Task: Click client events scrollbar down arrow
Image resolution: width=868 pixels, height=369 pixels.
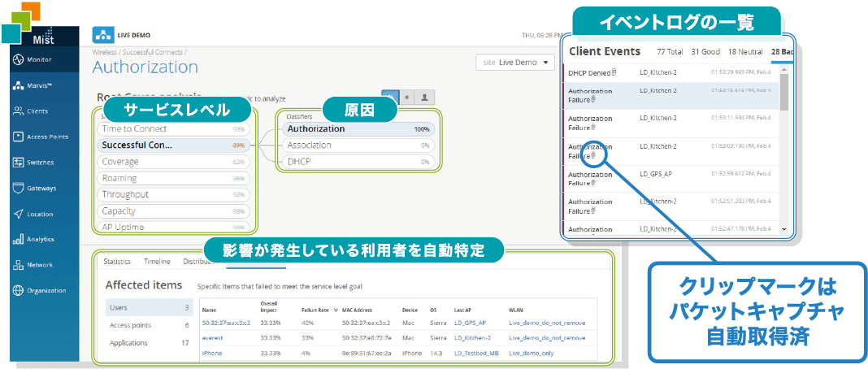Action: [783, 228]
